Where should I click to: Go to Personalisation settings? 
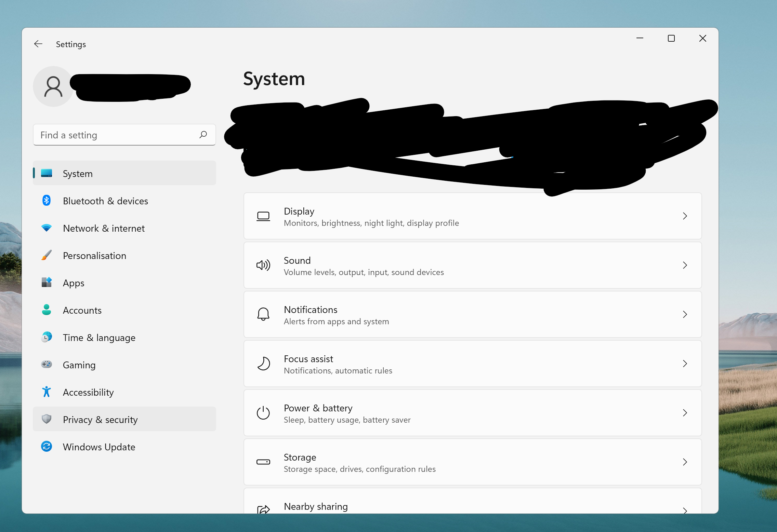pos(124,255)
